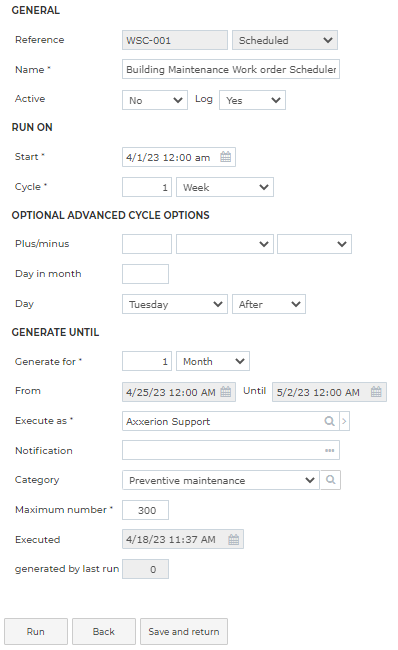Image resolution: width=398 pixels, height=650 pixels.
Task: Open the Category Preventive maintenance dropdown
Action: (x=221, y=480)
